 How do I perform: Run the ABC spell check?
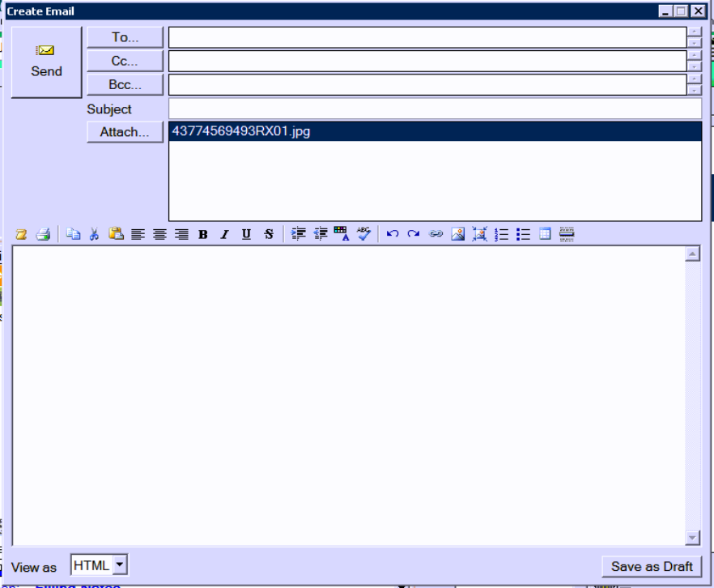[363, 234]
